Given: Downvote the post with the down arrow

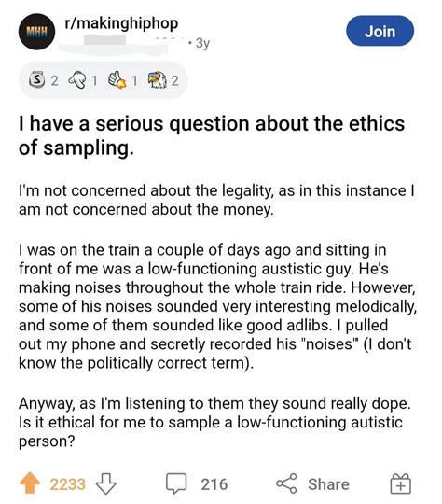Looking at the screenshot, I should click(x=106, y=483).
